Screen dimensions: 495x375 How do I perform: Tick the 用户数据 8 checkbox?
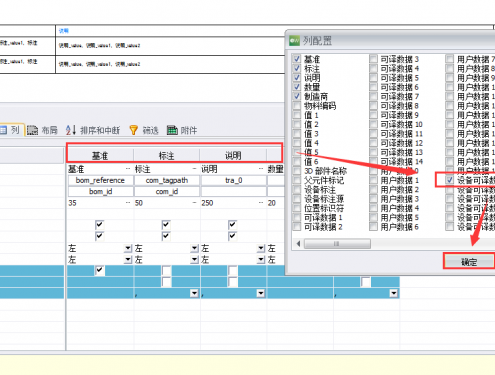click(x=450, y=69)
